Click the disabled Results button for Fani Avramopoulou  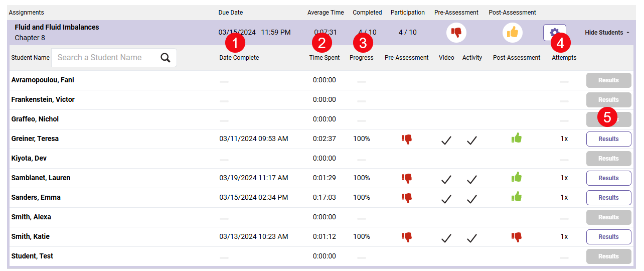[x=608, y=80]
